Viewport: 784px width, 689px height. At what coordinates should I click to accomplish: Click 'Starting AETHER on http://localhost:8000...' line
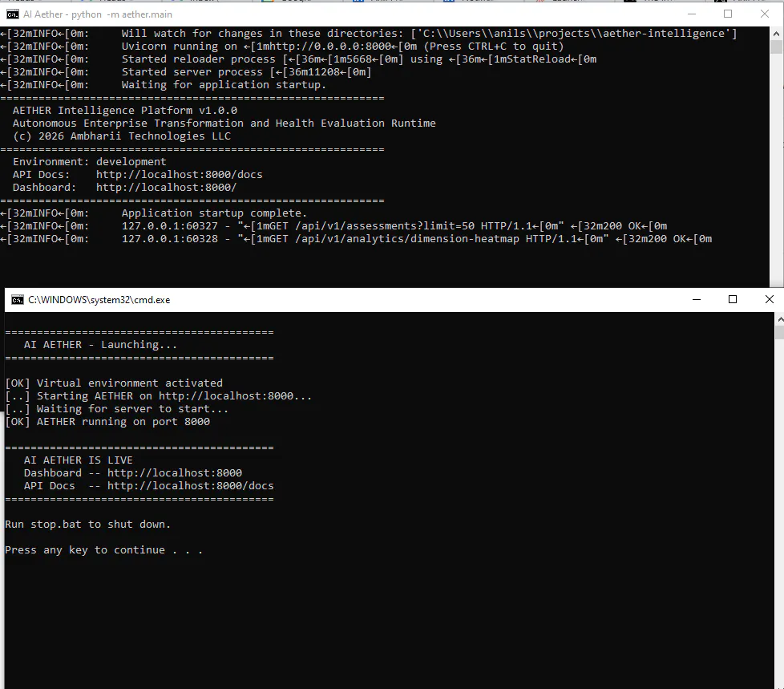click(159, 396)
